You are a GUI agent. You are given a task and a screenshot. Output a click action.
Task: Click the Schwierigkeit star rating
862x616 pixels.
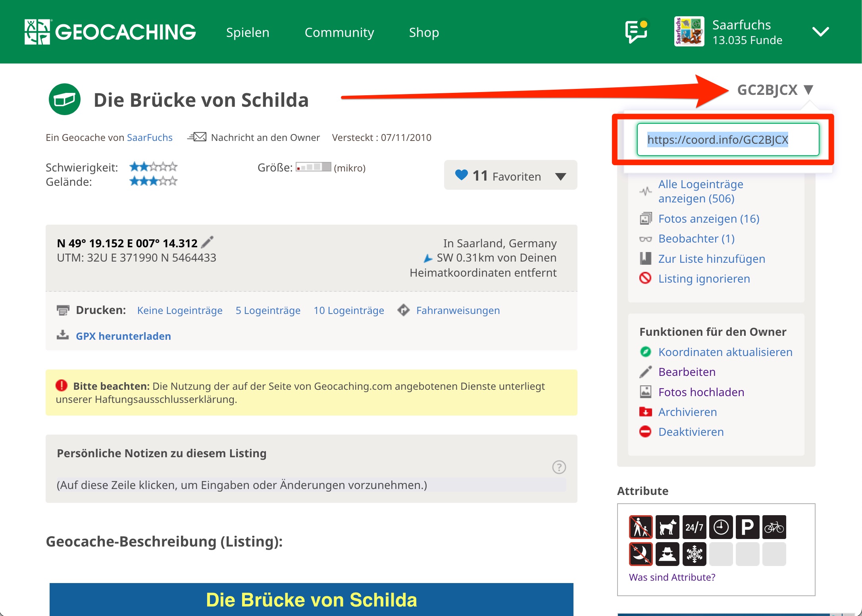pos(153,167)
